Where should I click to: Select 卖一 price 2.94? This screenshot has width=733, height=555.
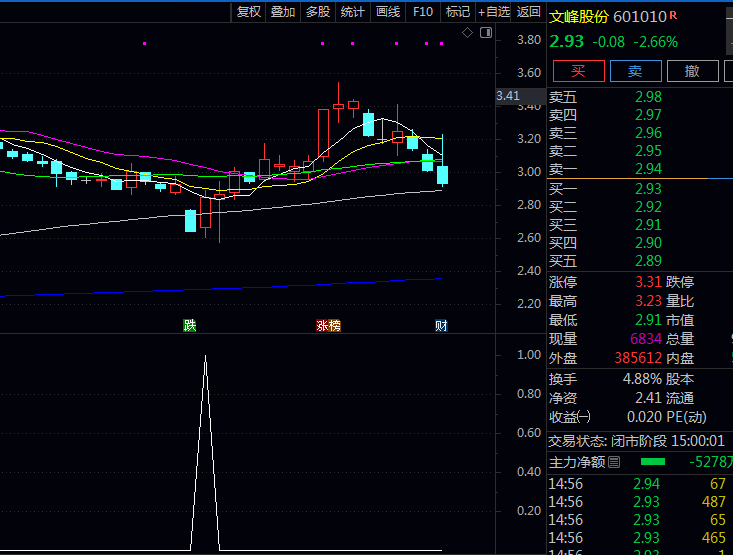648,169
